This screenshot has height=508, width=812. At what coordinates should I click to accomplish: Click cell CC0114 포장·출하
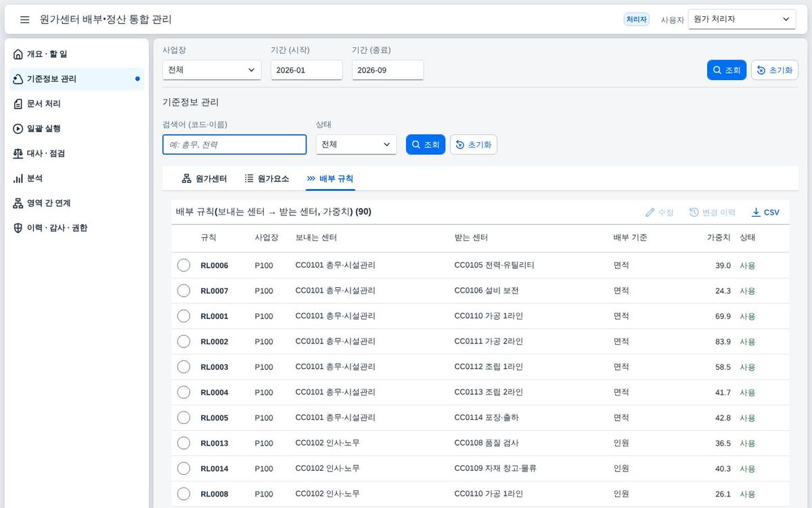coord(487,418)
